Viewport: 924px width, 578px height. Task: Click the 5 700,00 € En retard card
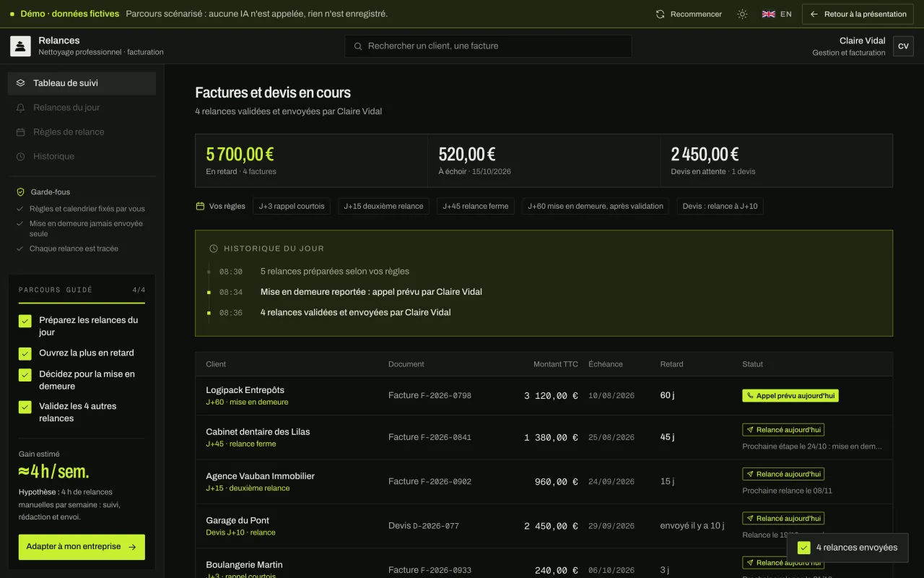pos(311,160)
